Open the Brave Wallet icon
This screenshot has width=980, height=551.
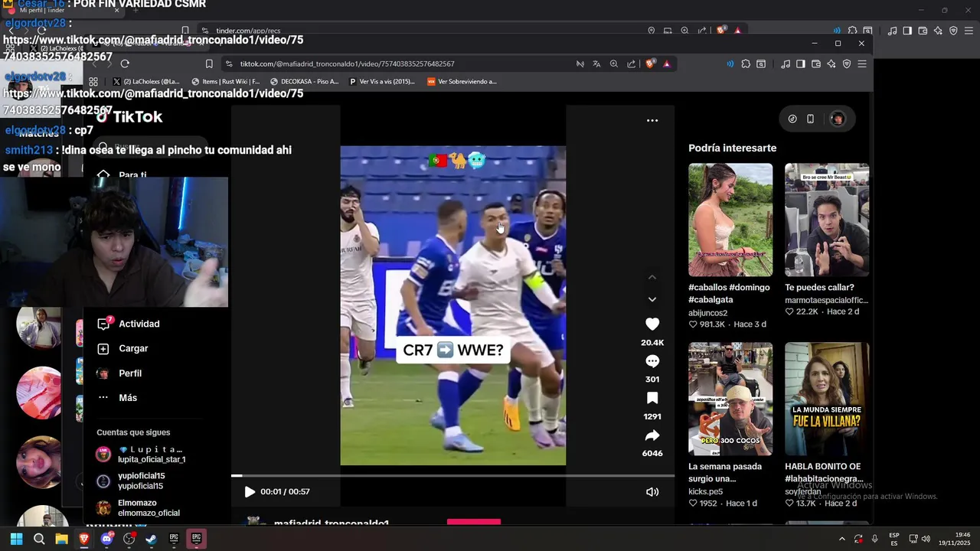816,64
